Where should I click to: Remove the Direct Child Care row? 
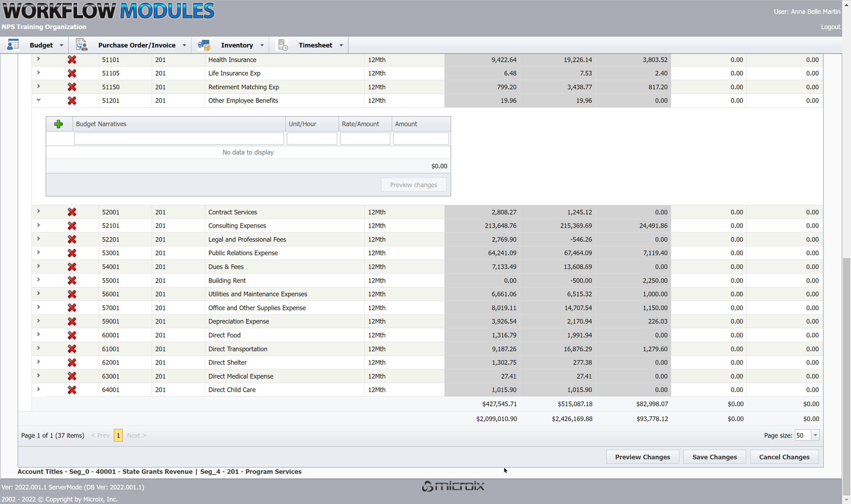72,390
